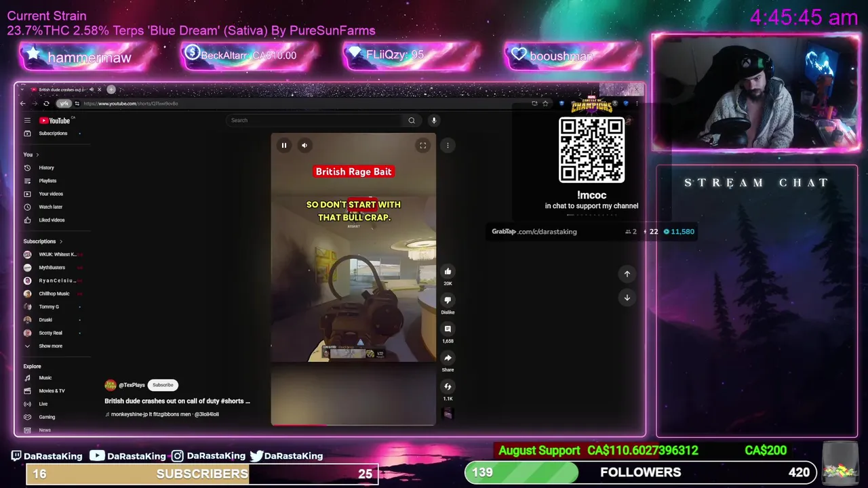This screenshot has height=488, width=868.
Task: Go to the previous Short
Action: pyautogui.click(x=627, y=274)
